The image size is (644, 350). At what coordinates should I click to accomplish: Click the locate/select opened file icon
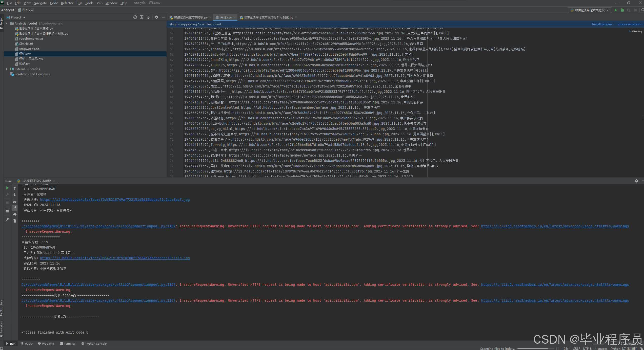pos(135,17)
